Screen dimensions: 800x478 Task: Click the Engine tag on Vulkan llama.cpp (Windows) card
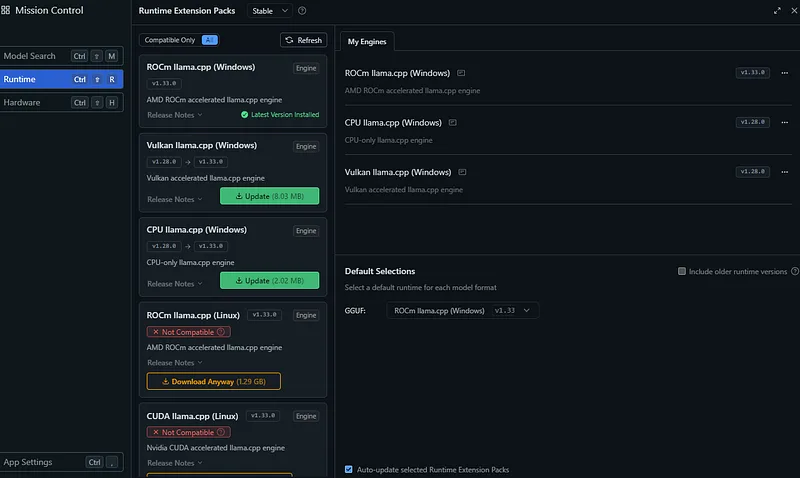(306, 146)
